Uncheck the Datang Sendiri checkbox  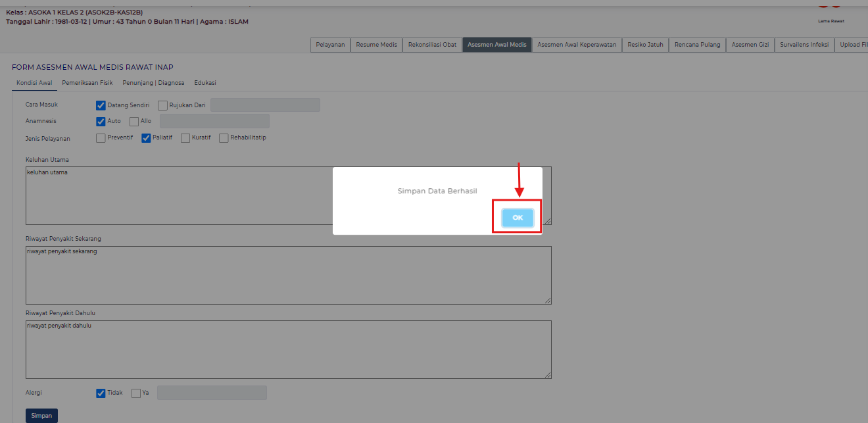[x=101, y=105]
